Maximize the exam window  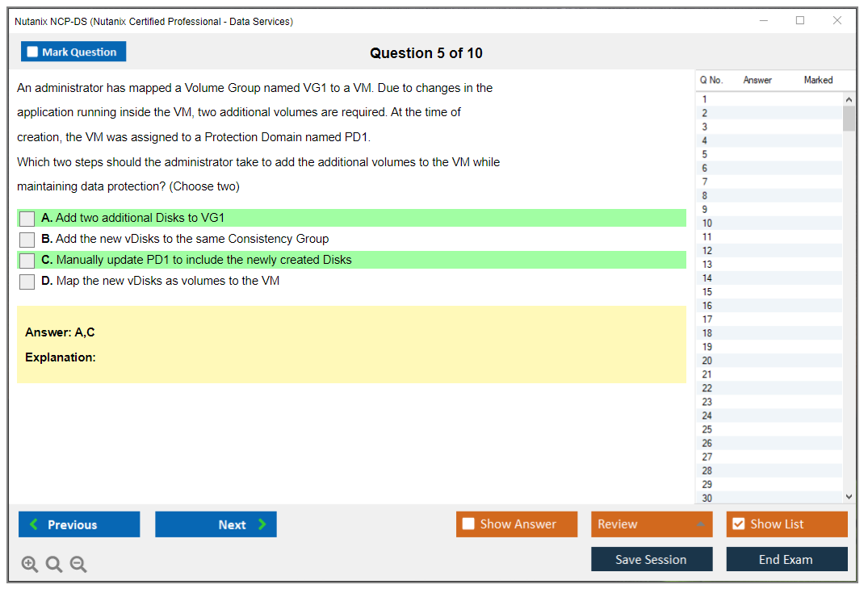click(800, 21)
